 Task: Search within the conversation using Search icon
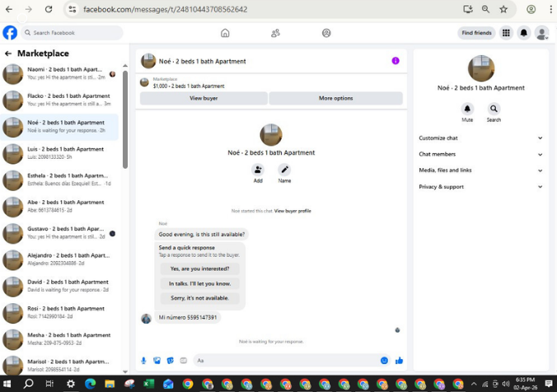(x=494, y=109)
